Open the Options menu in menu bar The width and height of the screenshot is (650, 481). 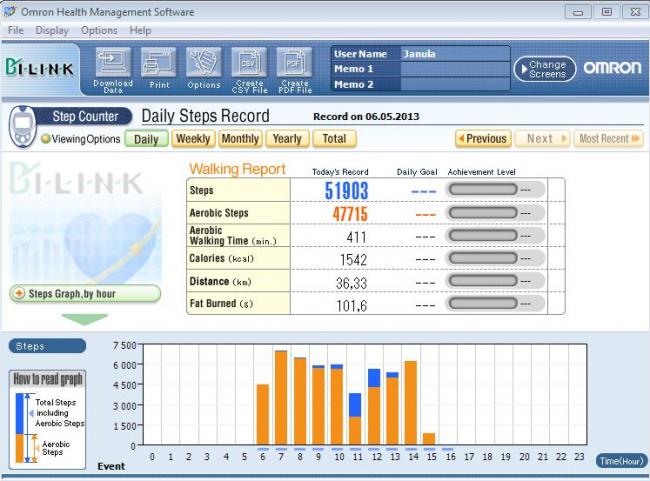tap(99, 30)
